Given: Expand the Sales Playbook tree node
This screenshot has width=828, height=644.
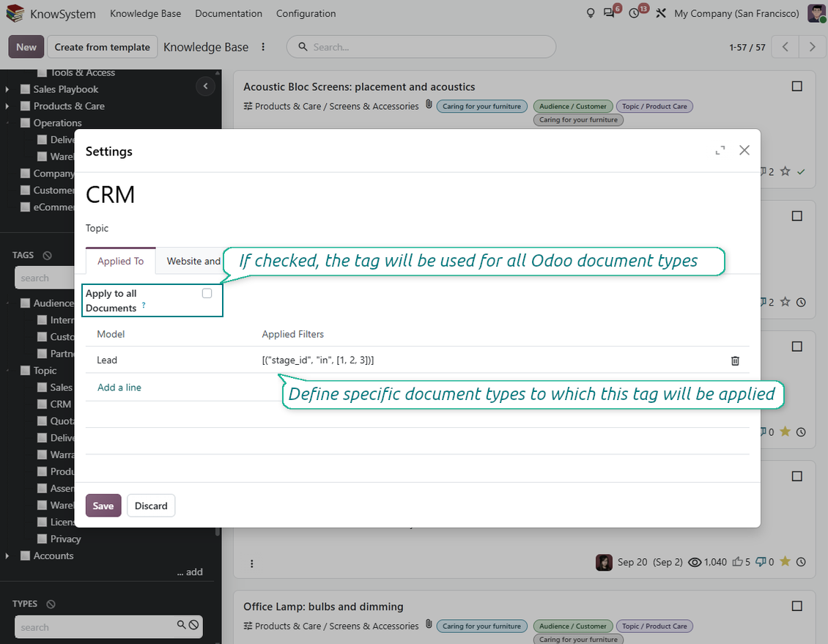Looking at the screenshot, I should click(7, 89).
